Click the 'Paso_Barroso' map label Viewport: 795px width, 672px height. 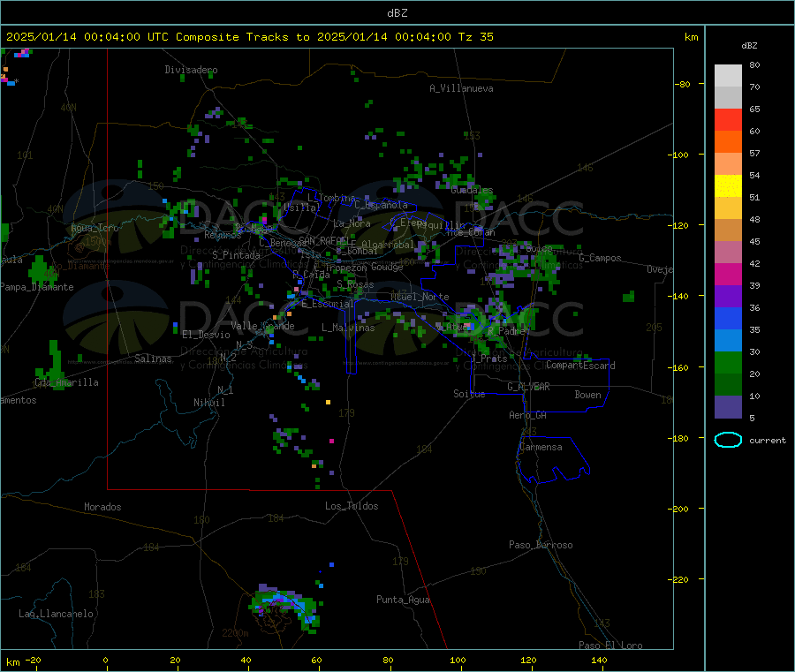(541, 545)
